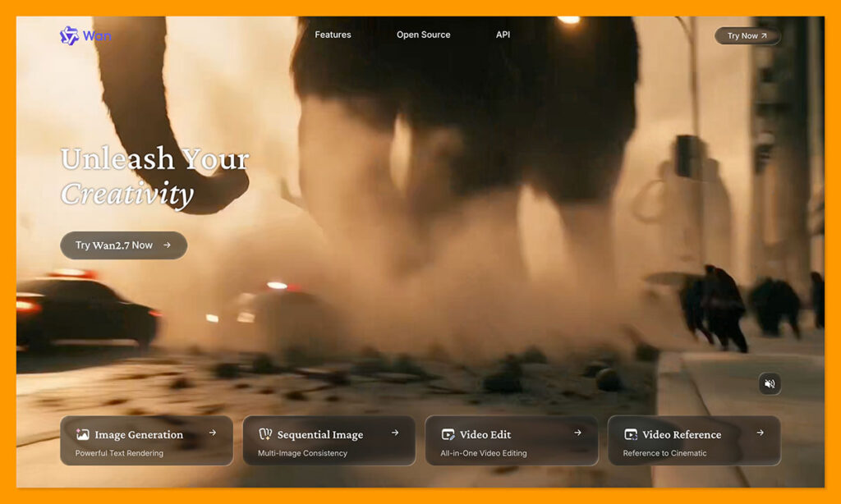Click the Sequential Image cards icon
841x504 pixels.
coord(265,434)
